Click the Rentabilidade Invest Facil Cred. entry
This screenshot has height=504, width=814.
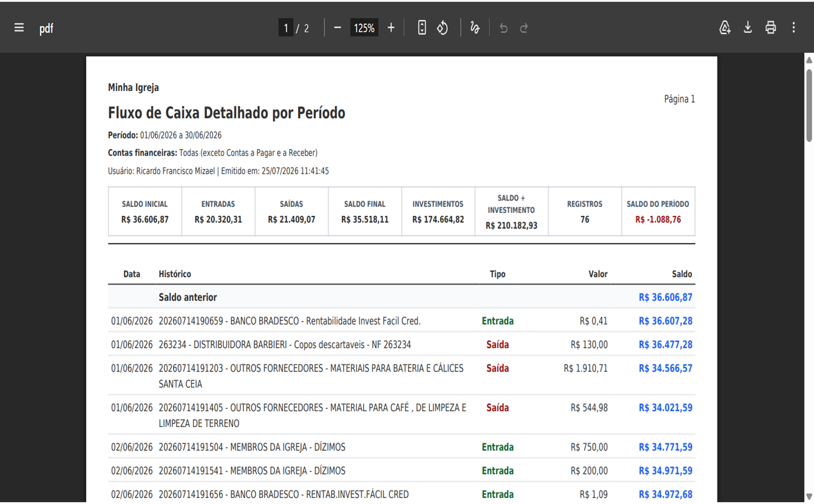point(290,321)
